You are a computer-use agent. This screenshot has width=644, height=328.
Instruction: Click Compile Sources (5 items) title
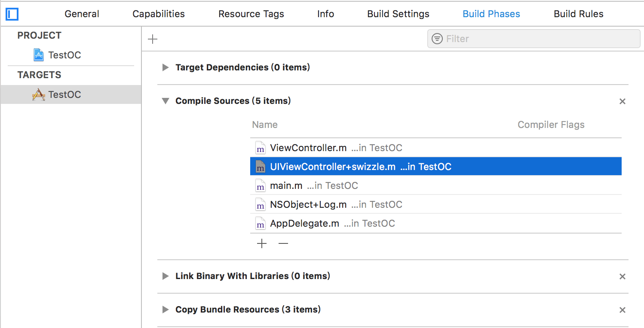click(x=233, y=101)
